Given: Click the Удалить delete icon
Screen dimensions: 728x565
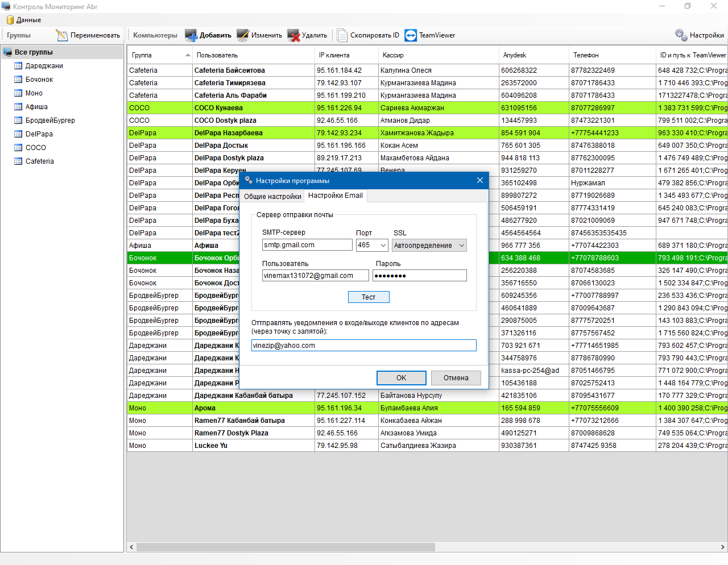Looking at the screenshot, I should [x=293, y=35].
